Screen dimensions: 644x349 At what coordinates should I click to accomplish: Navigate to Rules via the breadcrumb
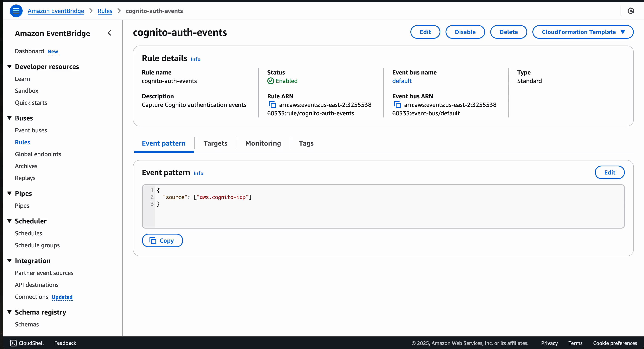105,11
